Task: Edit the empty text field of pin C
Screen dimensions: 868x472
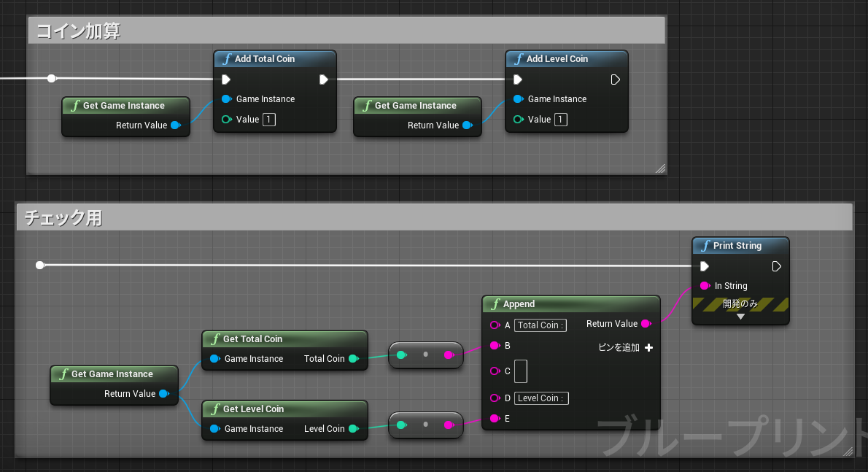Action: pyautogui.click(x=520, y=371)
